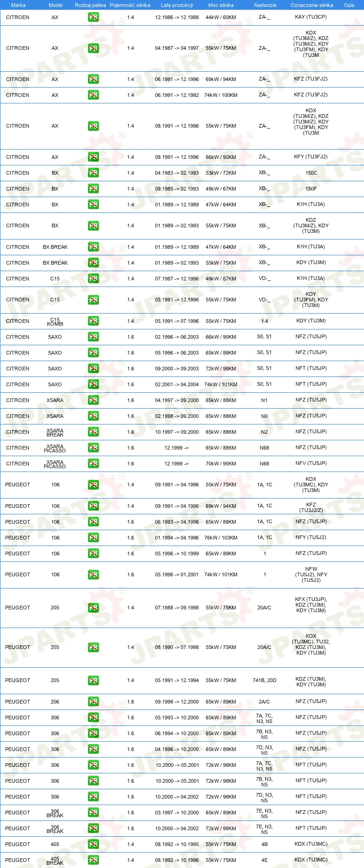This screenshot has height=868, width=364.
Task: Click fuel icon in Xsara N0 body row
Action: coord(93,416)
